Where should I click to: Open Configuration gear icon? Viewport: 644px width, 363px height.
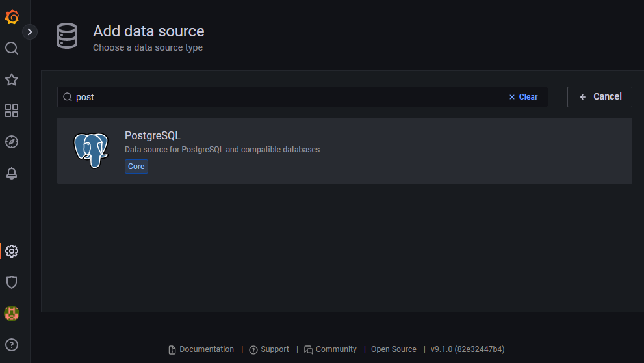tap(12, 251)
